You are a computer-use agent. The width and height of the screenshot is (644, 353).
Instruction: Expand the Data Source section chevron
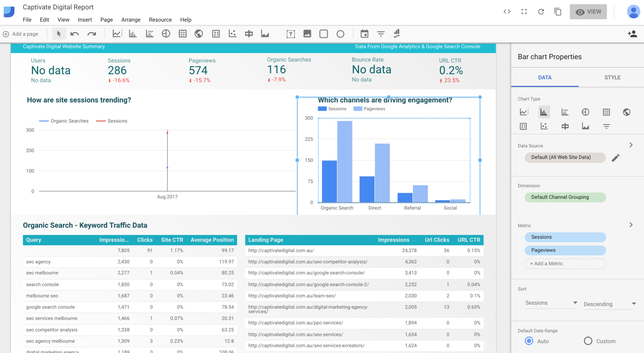[x=631, y=145]
